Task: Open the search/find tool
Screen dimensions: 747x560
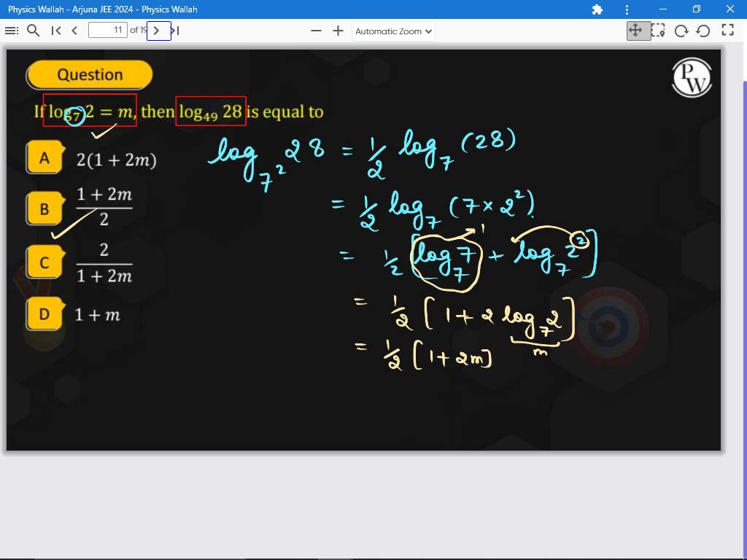Action: [33, 31]
